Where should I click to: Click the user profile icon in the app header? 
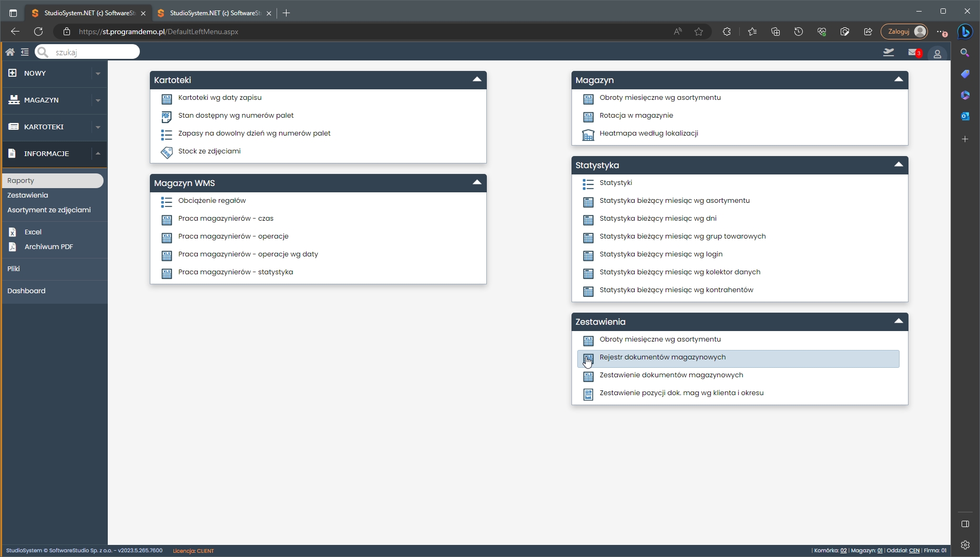(937, 54)
